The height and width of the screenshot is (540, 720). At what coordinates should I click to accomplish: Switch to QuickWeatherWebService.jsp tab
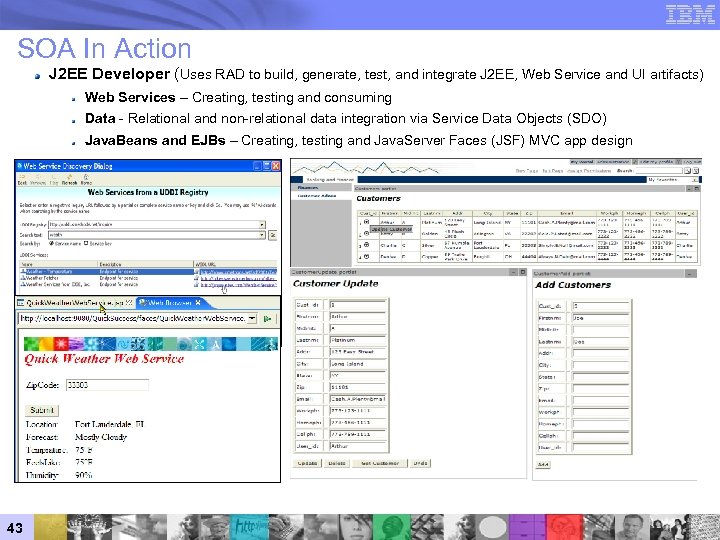[75, 303]
